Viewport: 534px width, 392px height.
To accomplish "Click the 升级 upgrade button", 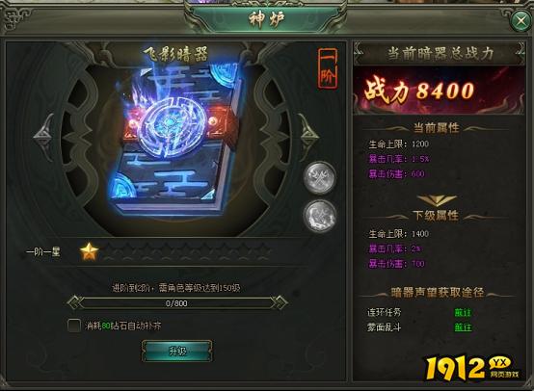I will [177, 351].
